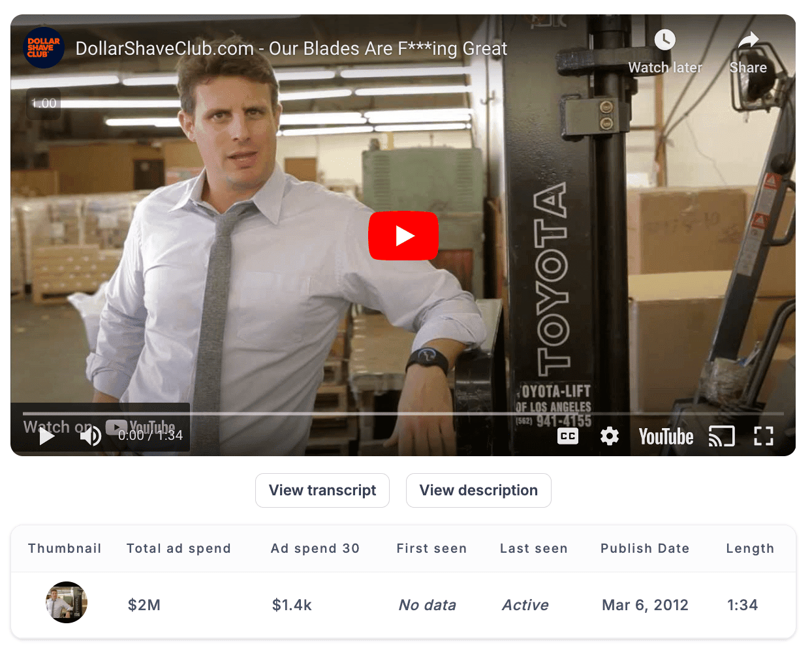Click the Total ad spend column header

click(x=179, y=548)
